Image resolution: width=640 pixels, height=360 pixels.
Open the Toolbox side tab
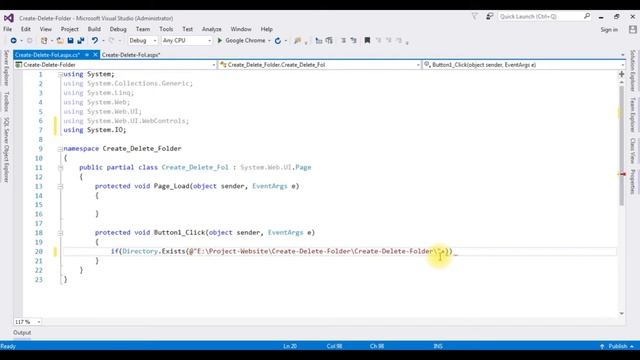click(6, 102)
